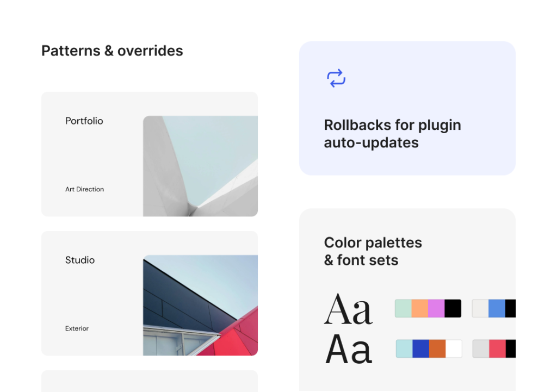This screenshot has height=392, width=557.
Task: Pick the light blue swatch in top-right palette
Action: point(497,308)
